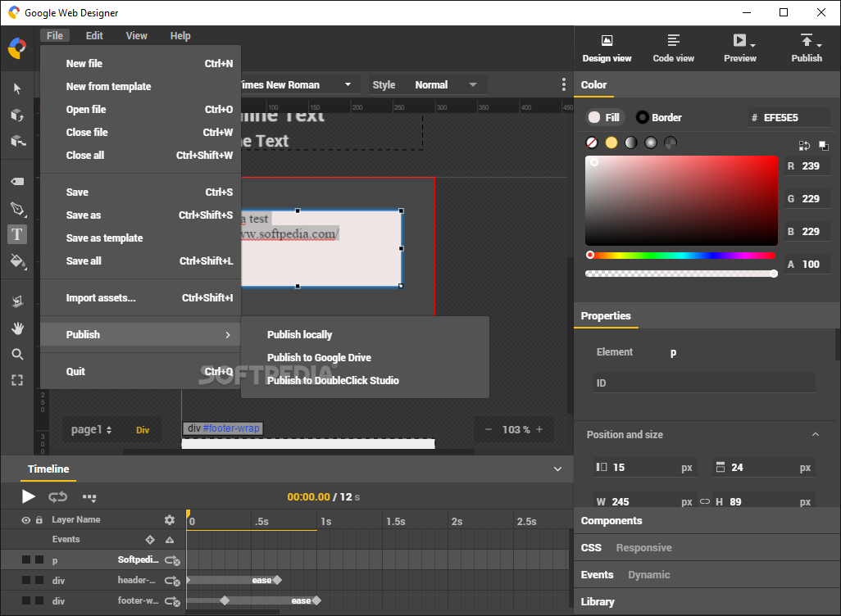This screenshot has height=616, width=841.
Task: Select the Selection arrow tool
Action: coord(17,88)
